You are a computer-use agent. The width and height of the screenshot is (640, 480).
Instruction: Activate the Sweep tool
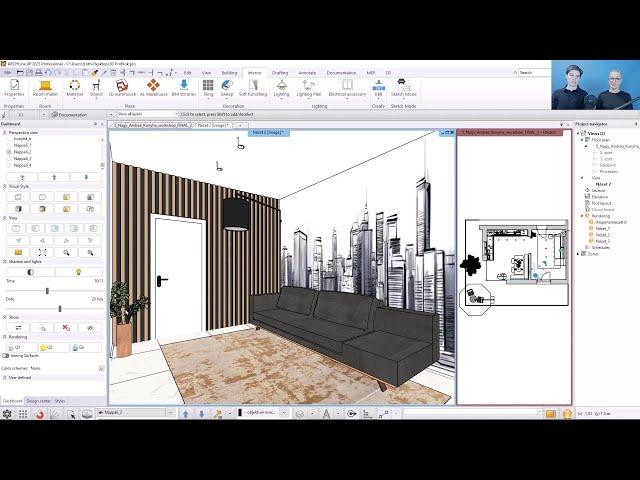tap(227, 88)
